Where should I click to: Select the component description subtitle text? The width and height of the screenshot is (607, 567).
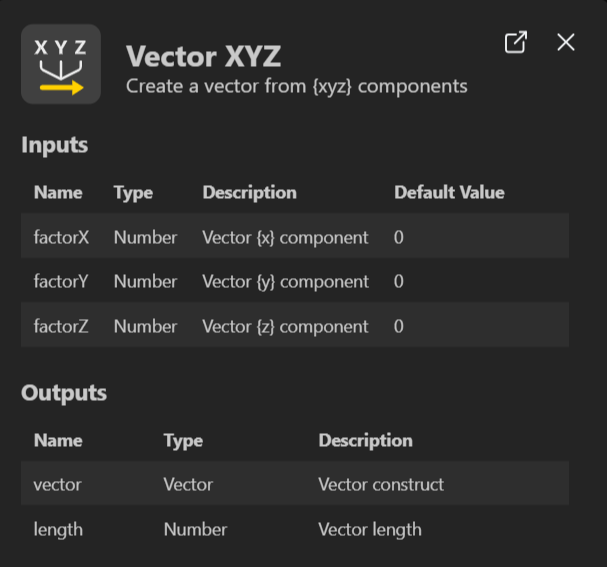click(296, 86)
